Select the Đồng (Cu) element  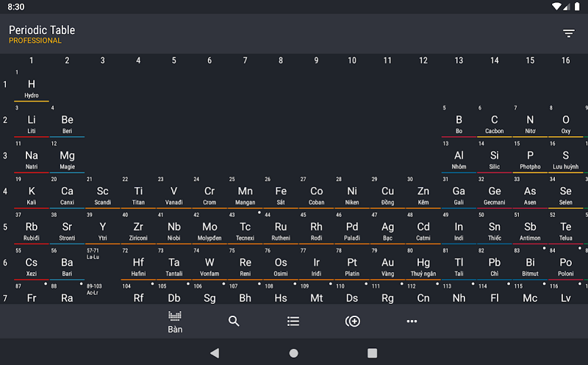point(387,192)
